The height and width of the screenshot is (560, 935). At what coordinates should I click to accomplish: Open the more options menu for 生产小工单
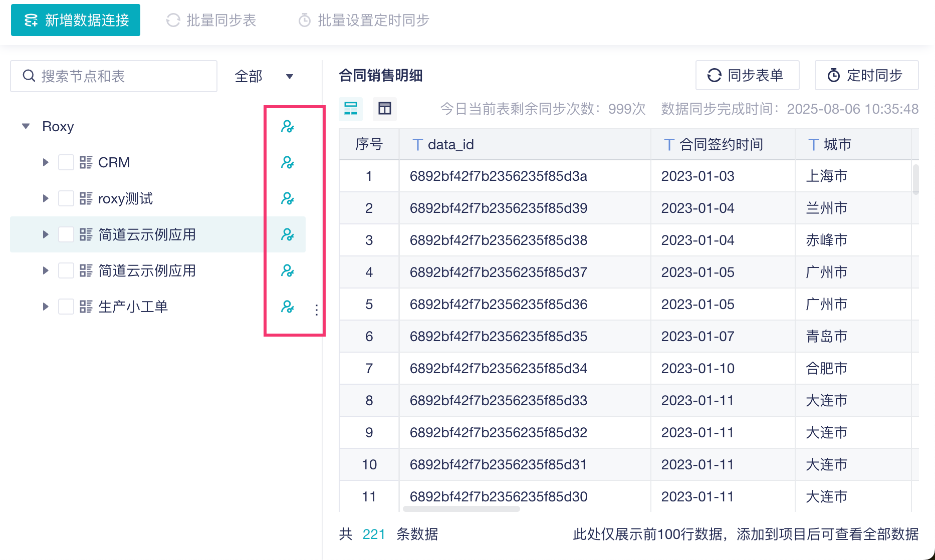coord(316,310)
